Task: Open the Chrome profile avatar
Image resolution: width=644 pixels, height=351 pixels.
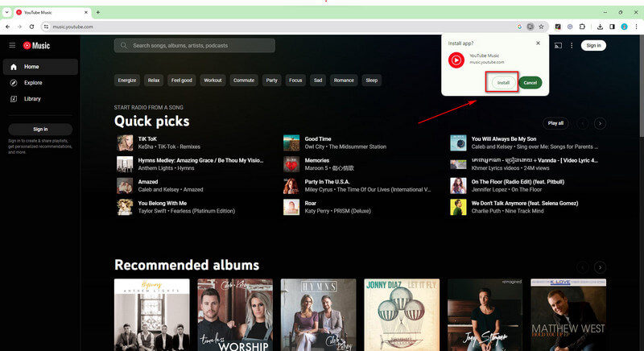Action: pos(625,27)
